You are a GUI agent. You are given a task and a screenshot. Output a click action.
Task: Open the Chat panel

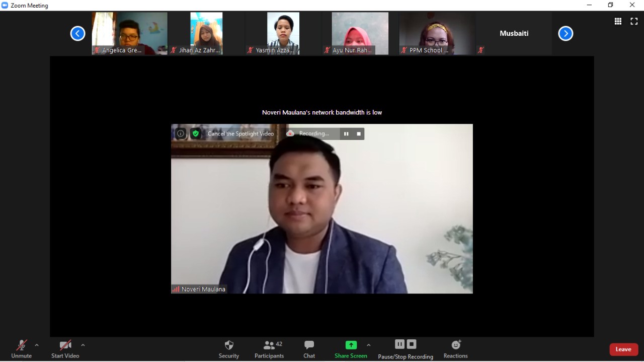click(x=309, y=349)
